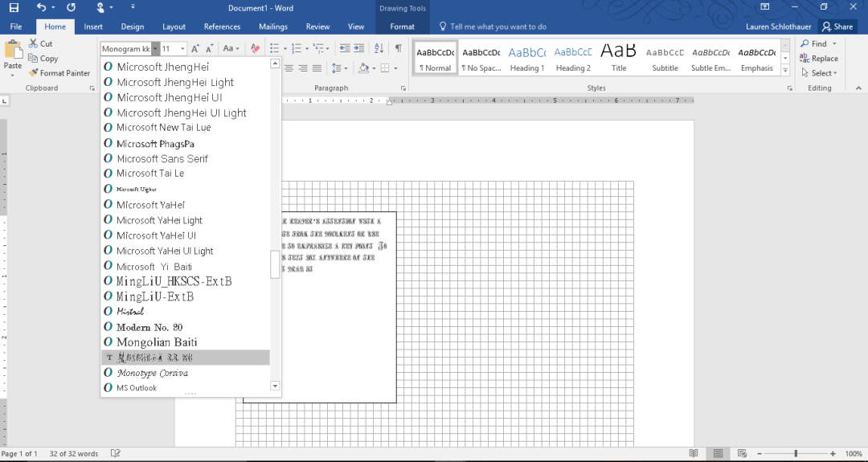Open the Line Spacing dropdown
This screenshot has width=868, height=462.
coord(346,68)
